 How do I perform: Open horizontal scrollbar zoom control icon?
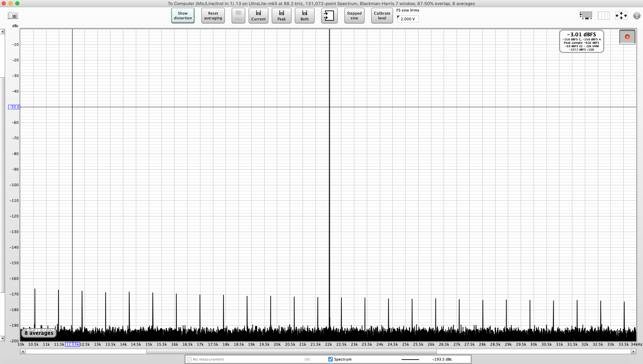[x=586, y=16]
